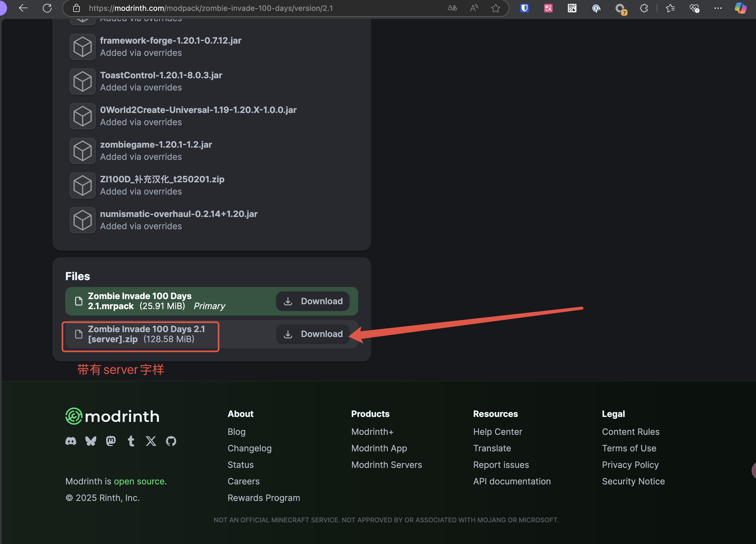
Task: Open the browser essentials heart icon
Action: tap(694, 8)
